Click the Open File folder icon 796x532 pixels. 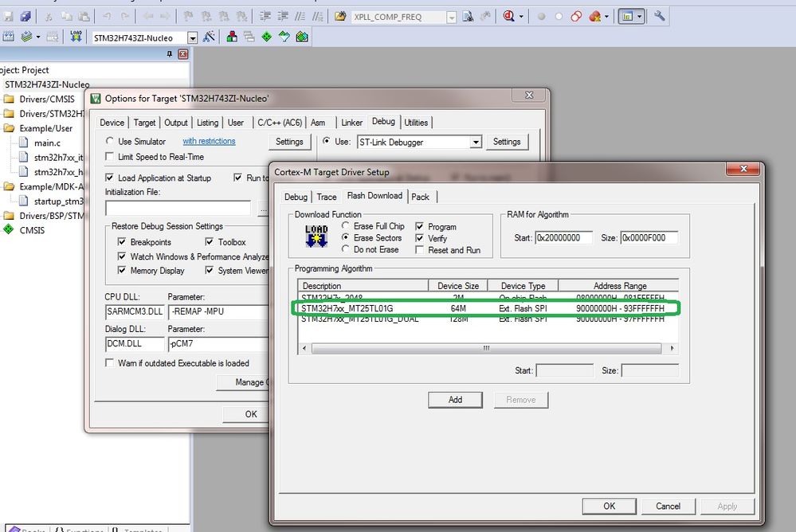(340, 17)
